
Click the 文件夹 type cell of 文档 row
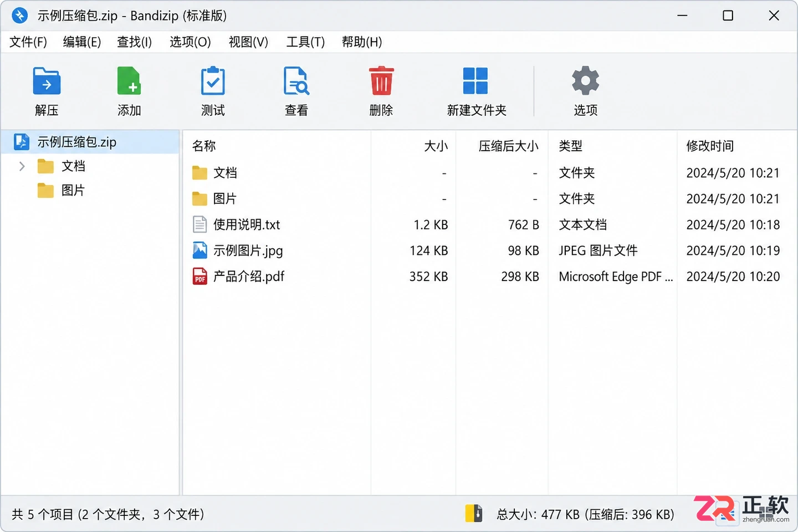click(x=577, y=173)
